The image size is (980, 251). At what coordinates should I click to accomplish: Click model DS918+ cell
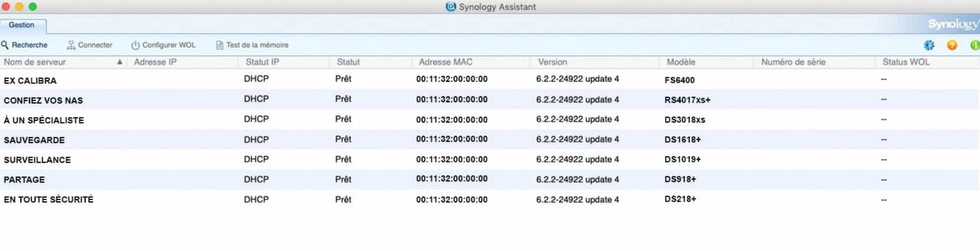[680, 179]
